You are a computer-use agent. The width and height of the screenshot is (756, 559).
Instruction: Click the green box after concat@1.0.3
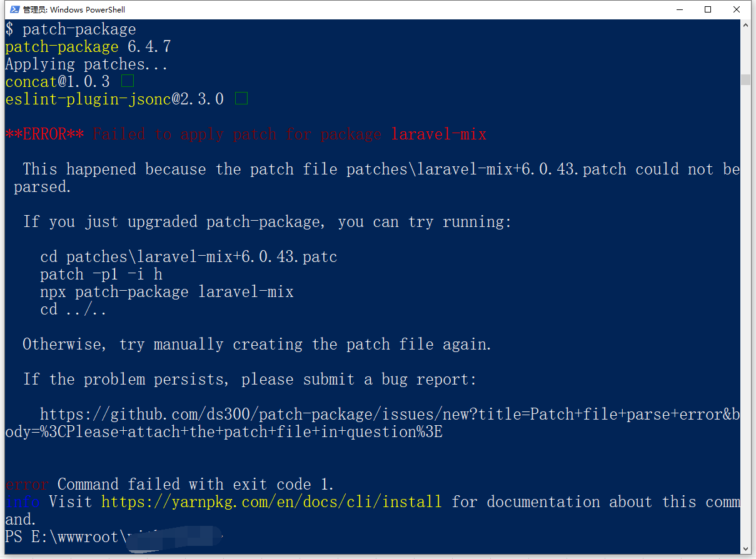coord(128,81)
